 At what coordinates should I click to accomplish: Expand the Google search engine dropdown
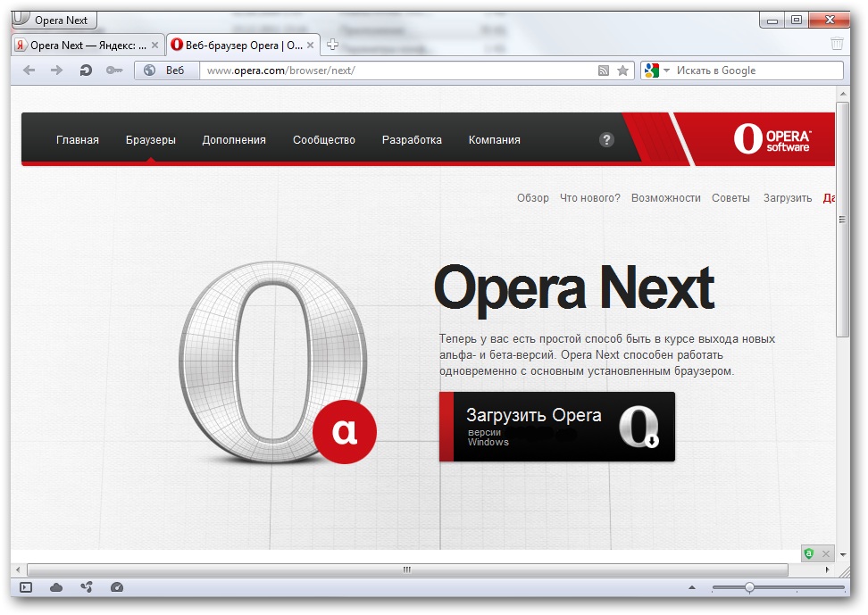(665, 71)
